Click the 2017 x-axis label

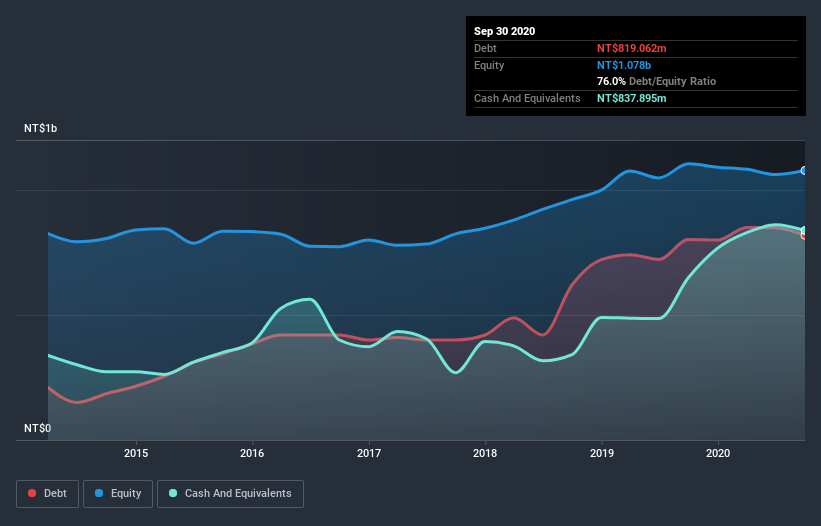pyautogui.click(x=369, y=453)
